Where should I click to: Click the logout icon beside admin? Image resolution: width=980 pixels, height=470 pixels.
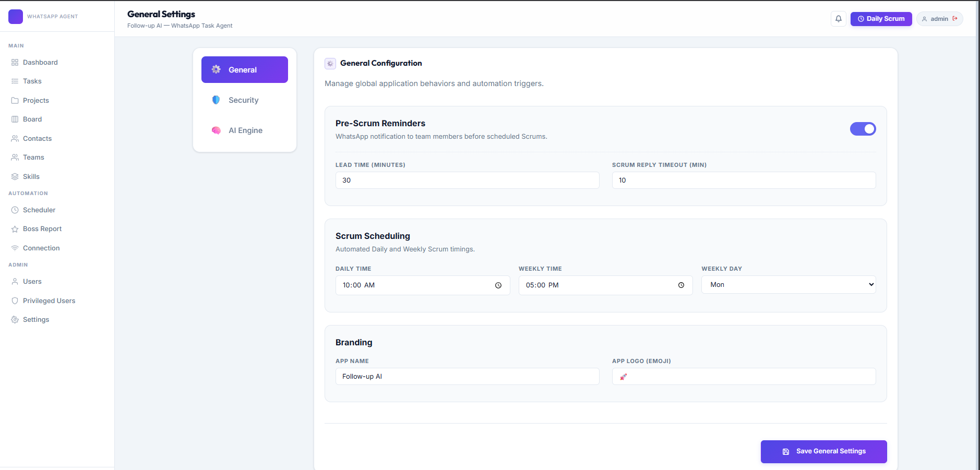(x=954, y=18)
